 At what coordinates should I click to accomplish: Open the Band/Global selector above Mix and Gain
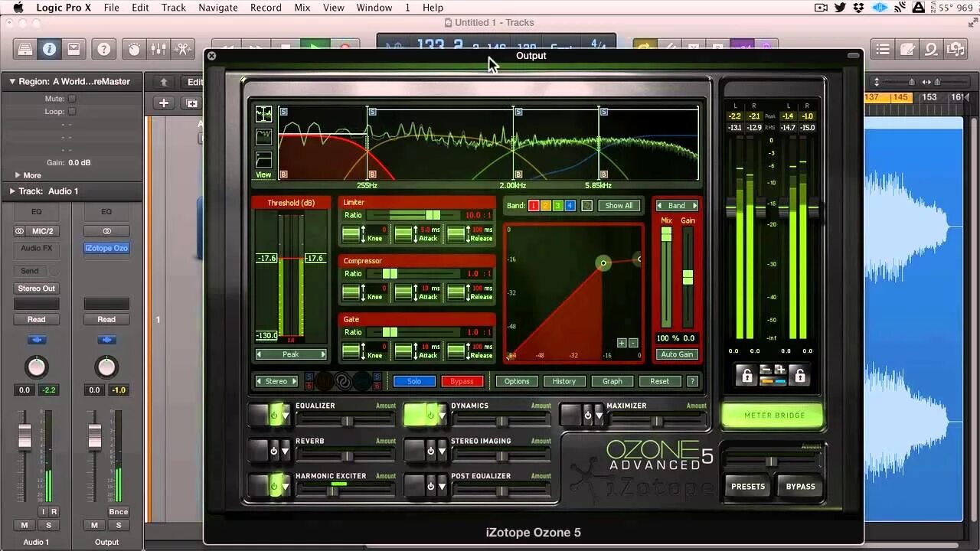(677, 205)
